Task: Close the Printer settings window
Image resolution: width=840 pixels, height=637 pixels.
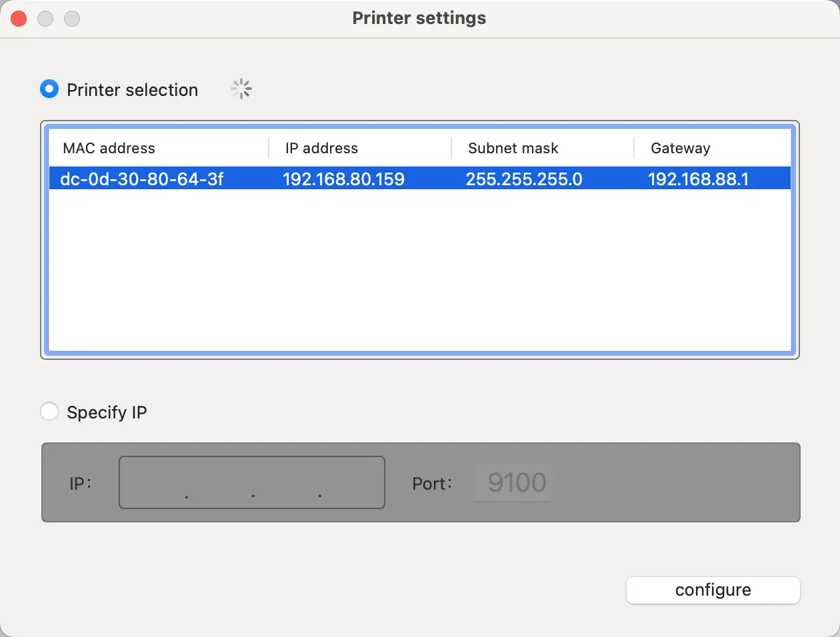Action: pyautogui.click(x=19, y=19)
